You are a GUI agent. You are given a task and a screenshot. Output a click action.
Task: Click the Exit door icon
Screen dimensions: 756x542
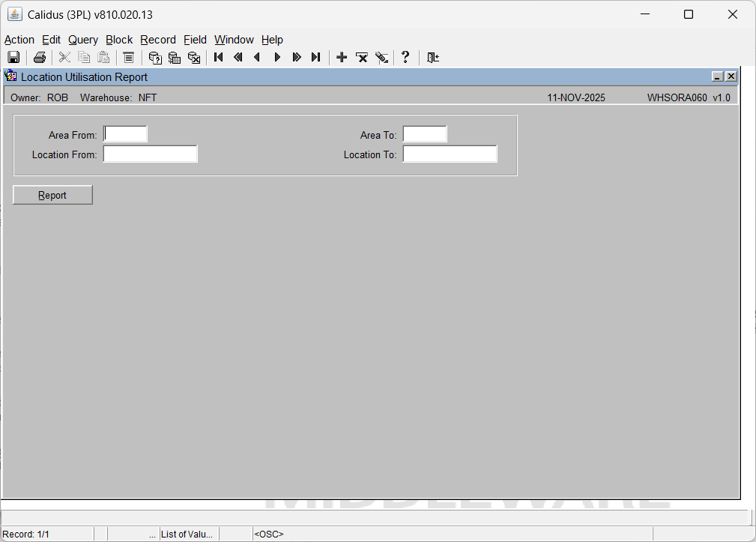pos(432,58)
